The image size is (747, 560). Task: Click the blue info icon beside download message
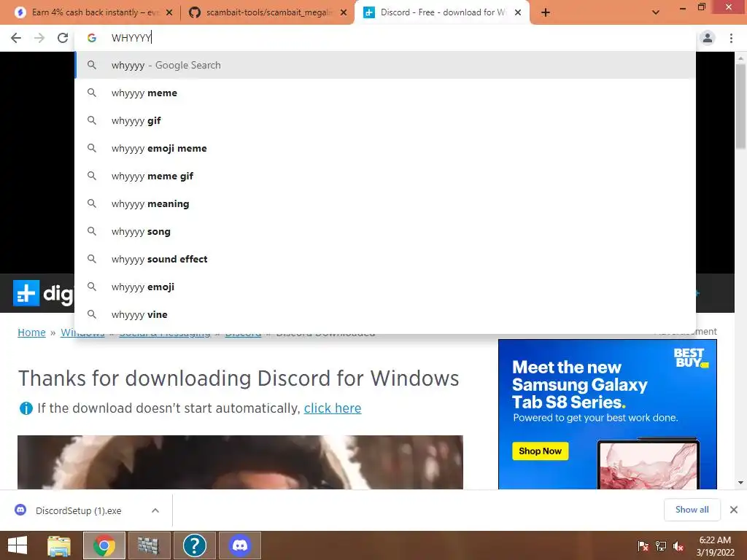coord(26,408)
